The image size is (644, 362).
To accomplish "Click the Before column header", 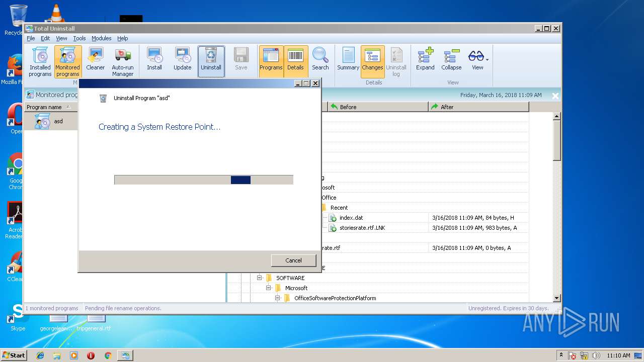I will [377, 107].
